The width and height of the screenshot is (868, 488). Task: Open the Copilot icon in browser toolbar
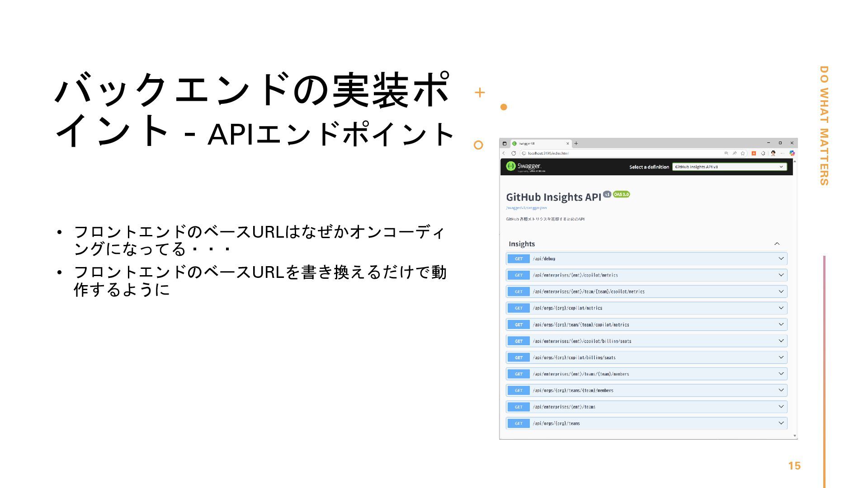(792, 153)
